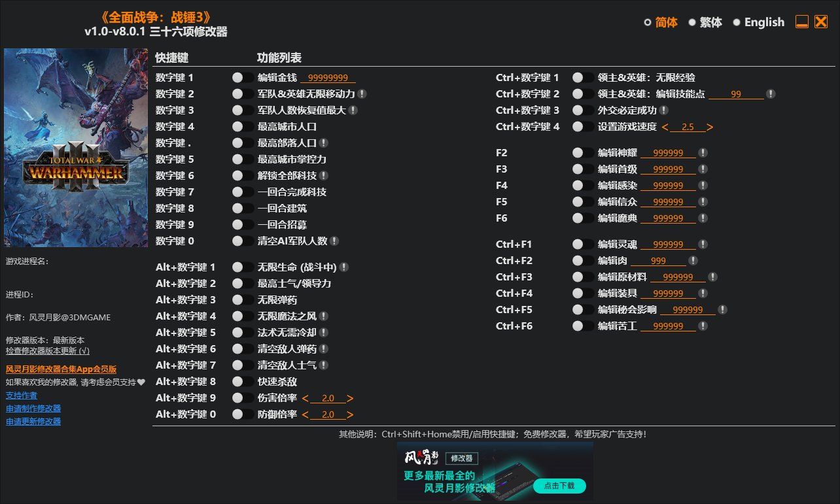
Task: Open 申请制作修改器 link
Action: [x=33, y=409]
